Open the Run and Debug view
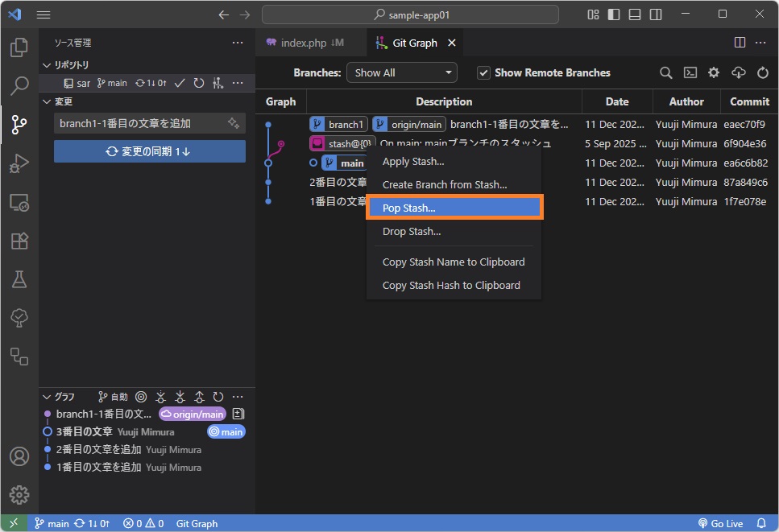 (x=19, y=163)
